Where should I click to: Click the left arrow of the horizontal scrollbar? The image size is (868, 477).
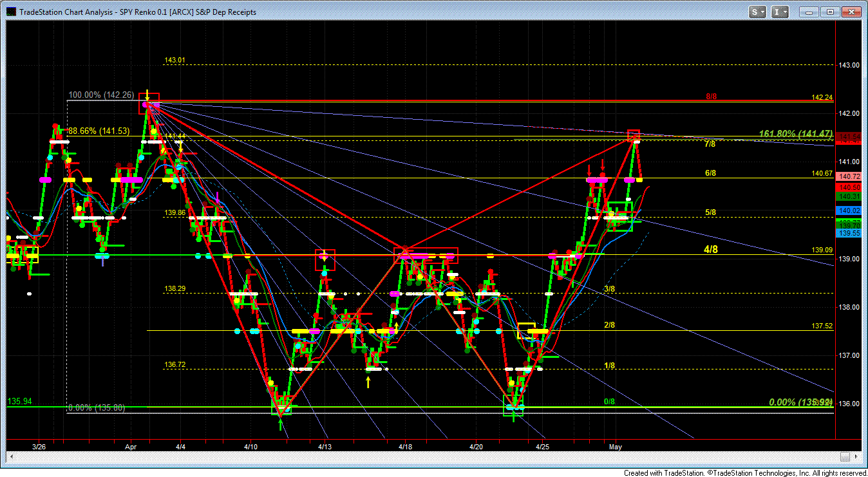coord(12,456)
